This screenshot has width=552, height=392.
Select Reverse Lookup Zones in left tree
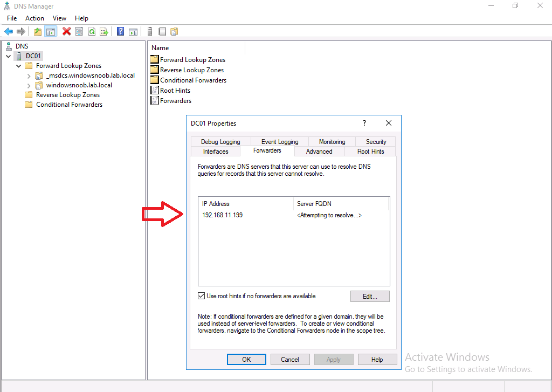[68, 95]
